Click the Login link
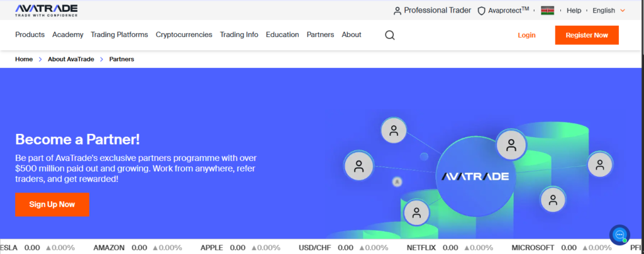The width and height of the screenshot is (644, 254). point(526,35)
